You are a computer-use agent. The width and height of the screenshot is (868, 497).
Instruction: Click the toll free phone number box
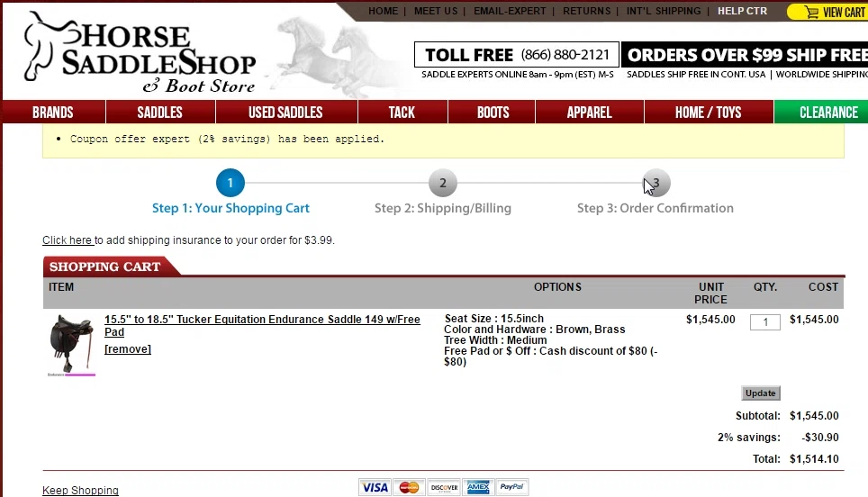[x=517, y=55]
